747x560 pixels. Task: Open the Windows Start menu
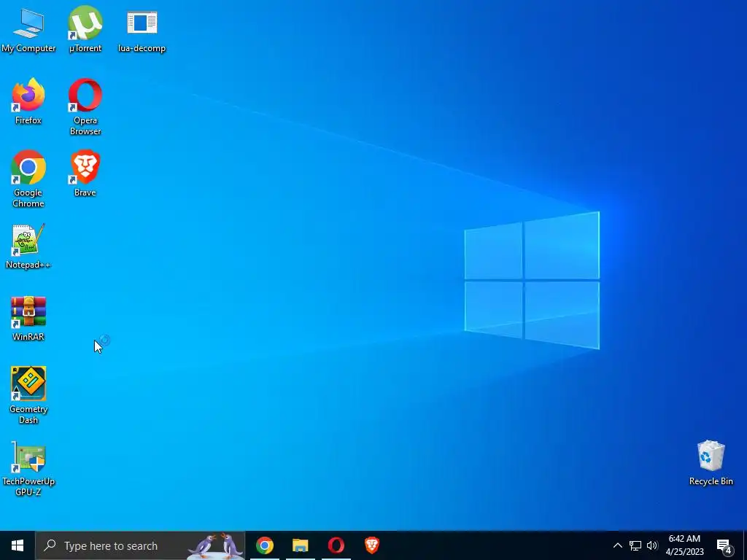tap(18, 545)
